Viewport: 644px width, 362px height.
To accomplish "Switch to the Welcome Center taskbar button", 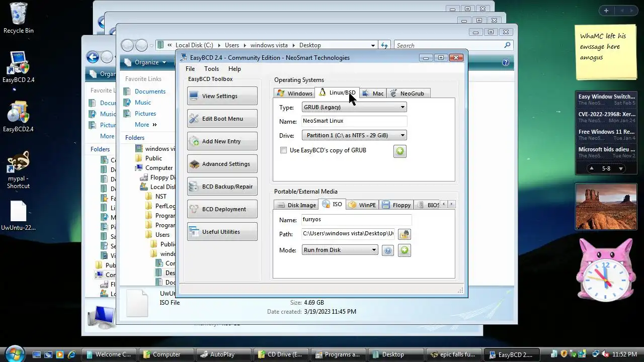I will [x=108, y=354].
